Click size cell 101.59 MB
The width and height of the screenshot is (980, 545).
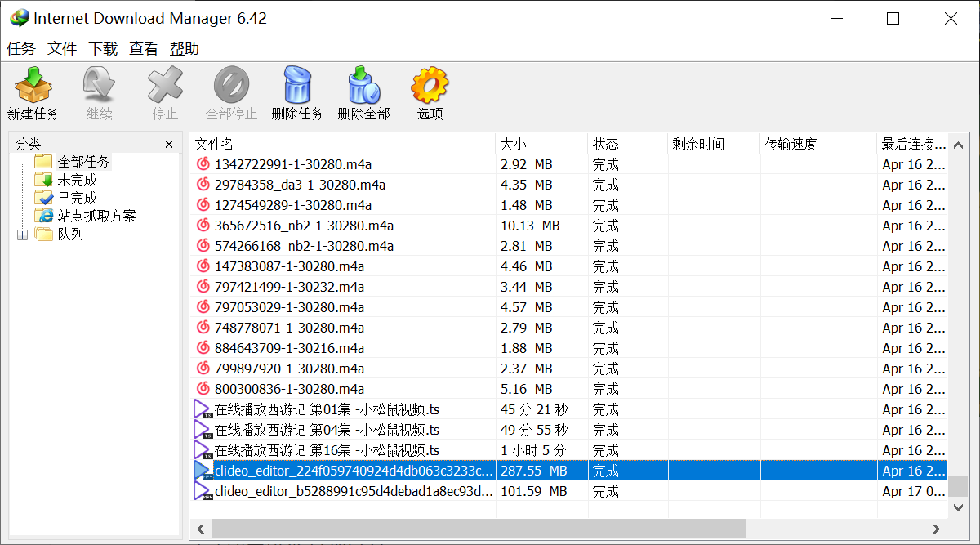tap(533, 491)
